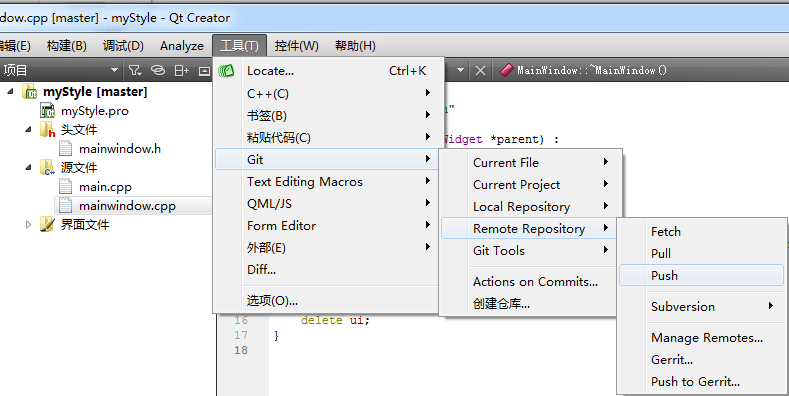Viewport: 789px width, 396px height.
Task: Expand the 界面文件 forms folder
Action: [29, 225]
